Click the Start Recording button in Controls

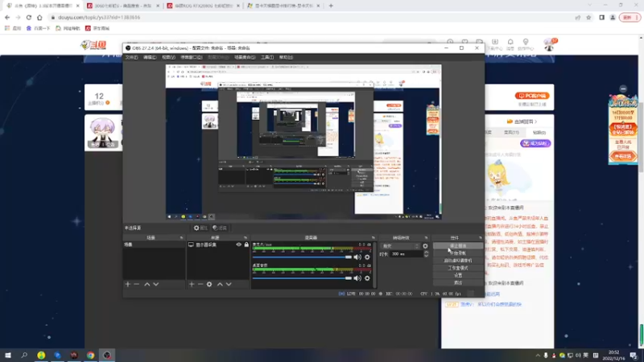[458, 253]
